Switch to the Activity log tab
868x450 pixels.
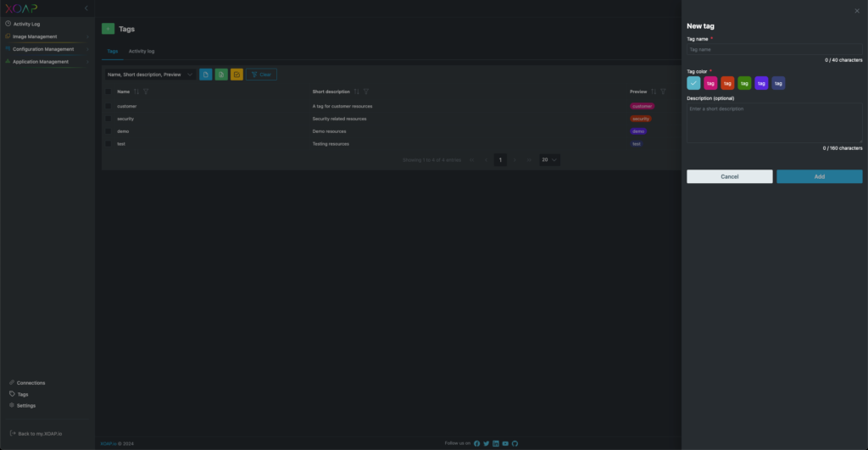pyautogui.click(x=142, y=51)
